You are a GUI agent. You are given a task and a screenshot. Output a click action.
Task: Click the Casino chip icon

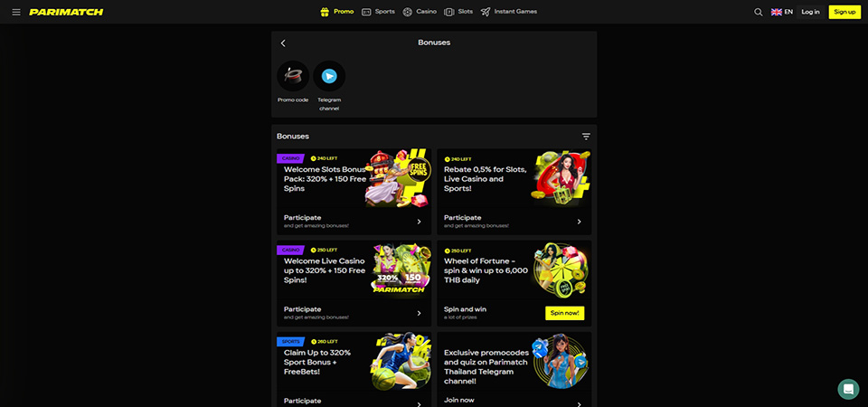pyautogui.click(x=408, y=12)
